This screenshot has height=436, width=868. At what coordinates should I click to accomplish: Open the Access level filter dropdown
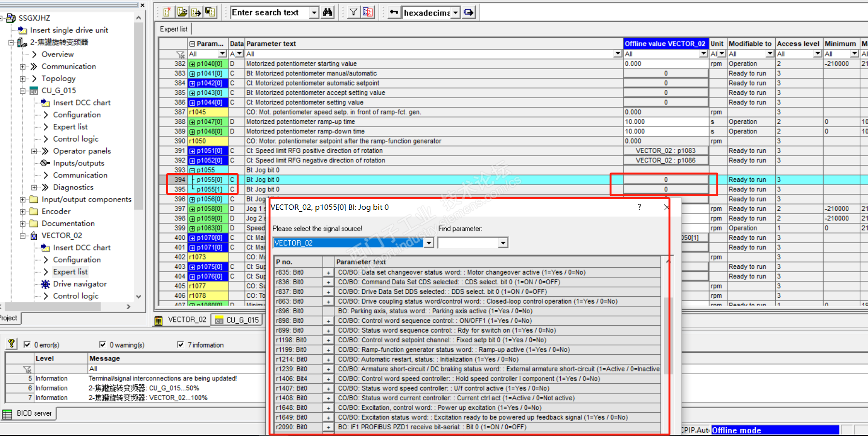pos(818,54)
